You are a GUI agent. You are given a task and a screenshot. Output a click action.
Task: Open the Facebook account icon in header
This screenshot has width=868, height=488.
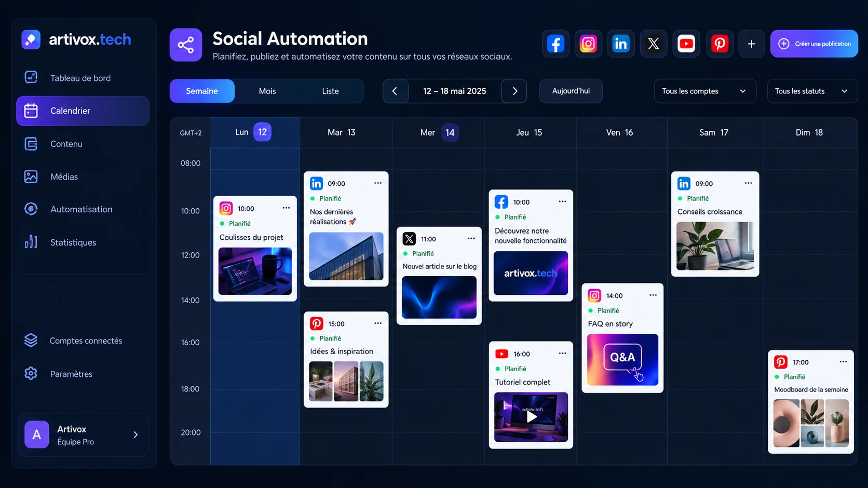(x=555, y=44)
